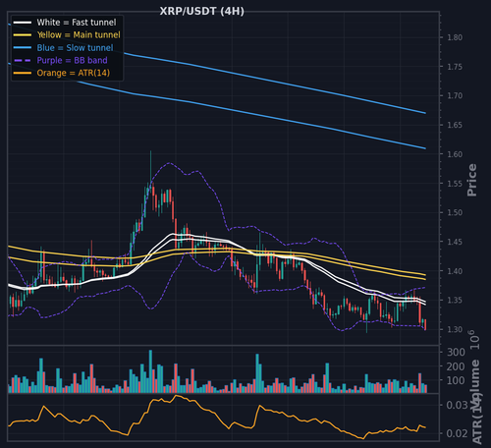The height and width of the screenshot is (448, 491).
Task: Click the 100 volume axis tick
Action: tap(456, 380)
